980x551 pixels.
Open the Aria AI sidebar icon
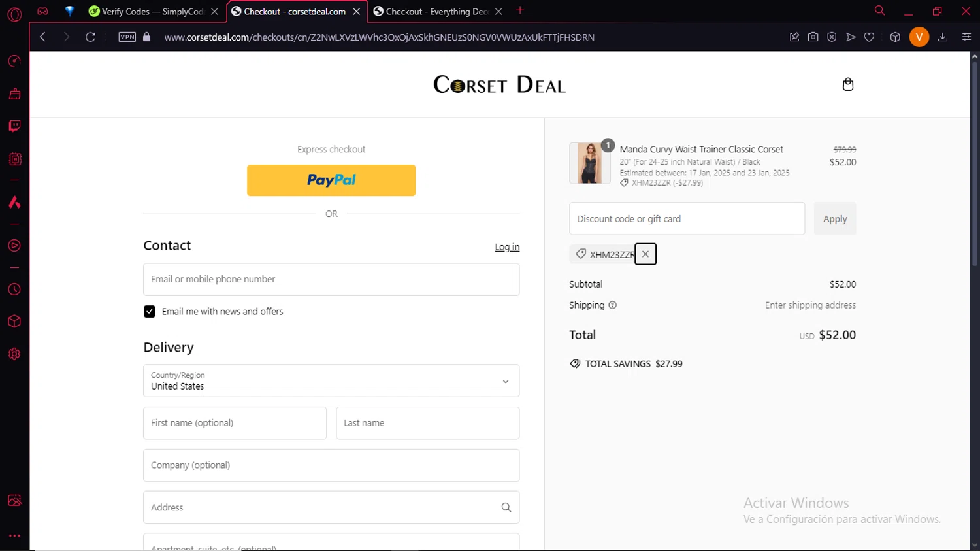point(14,203)
